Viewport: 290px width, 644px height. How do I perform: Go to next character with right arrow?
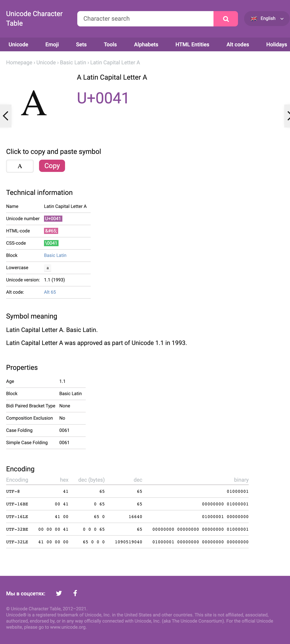coord(287,116)
